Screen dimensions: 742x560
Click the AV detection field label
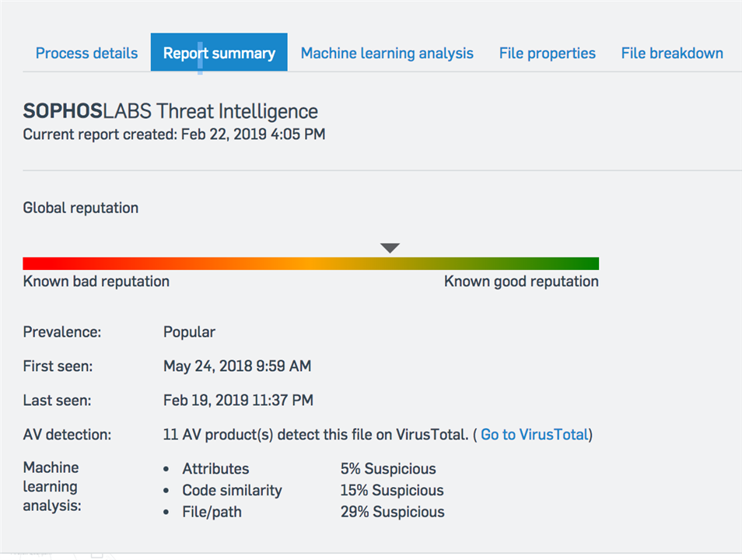[x=67, y=435]
